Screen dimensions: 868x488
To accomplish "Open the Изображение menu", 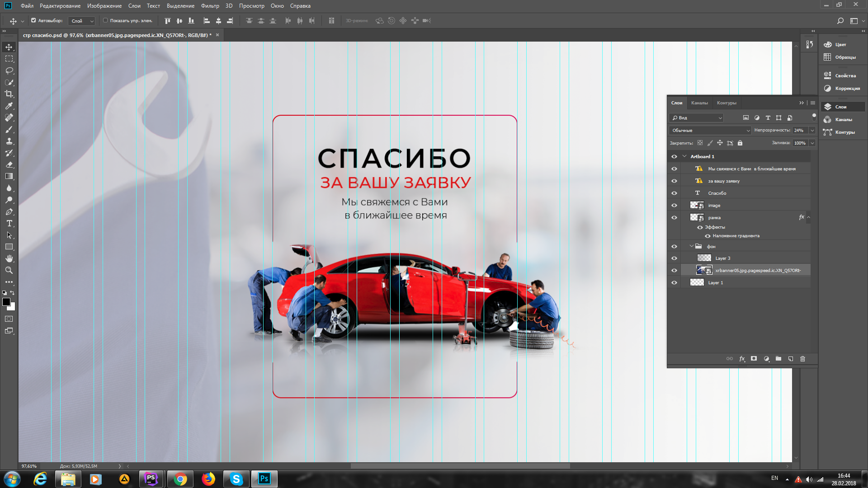I will pyautogui.click(x=104, y=6).
